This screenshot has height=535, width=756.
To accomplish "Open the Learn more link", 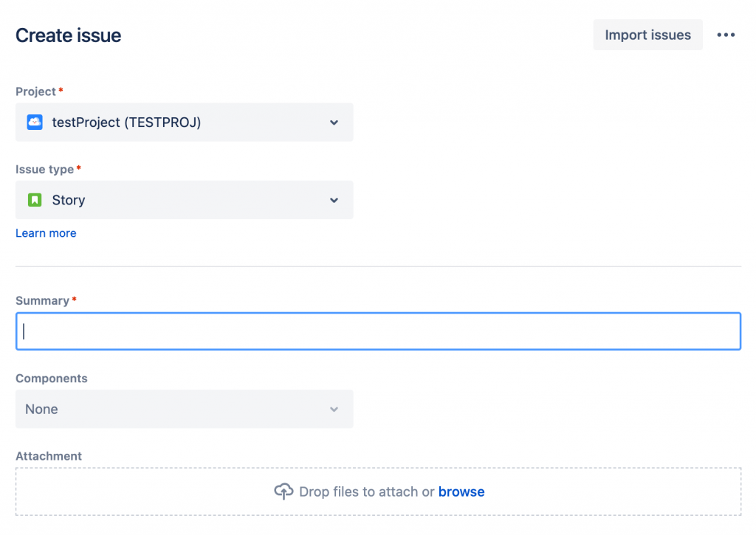I will (46, 233).
